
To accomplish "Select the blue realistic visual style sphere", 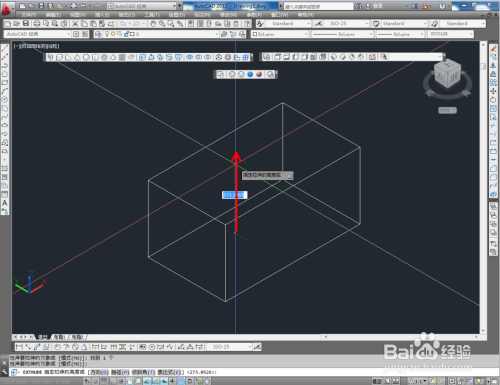I will (250, 74).
